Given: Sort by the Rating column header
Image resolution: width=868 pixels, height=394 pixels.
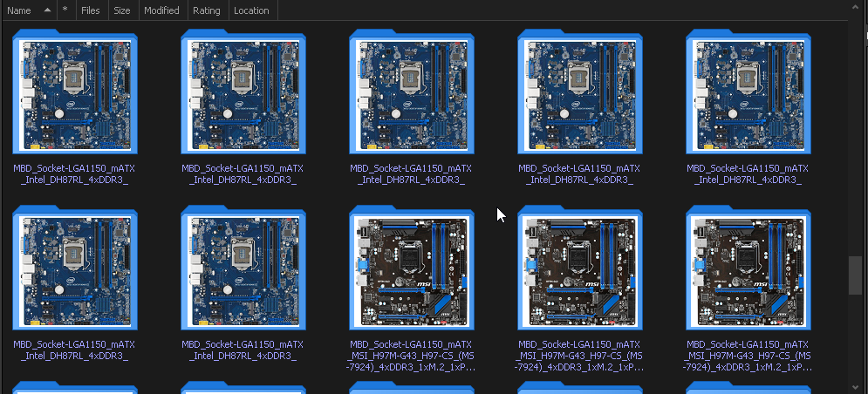Looking at the screenshot, I should pyautogui.click(x=208, y=10).
